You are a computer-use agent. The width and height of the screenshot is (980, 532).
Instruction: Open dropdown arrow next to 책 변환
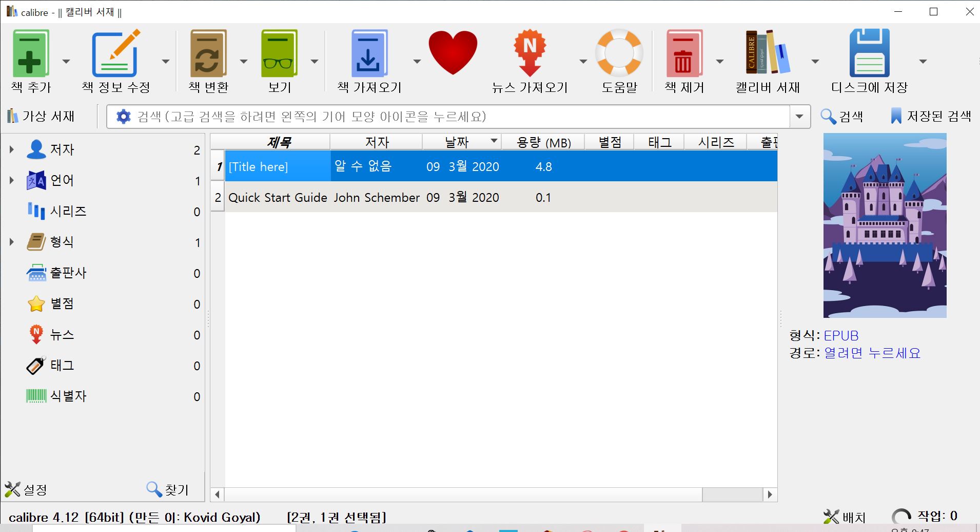pyautogui.click(x=244, y=61)
